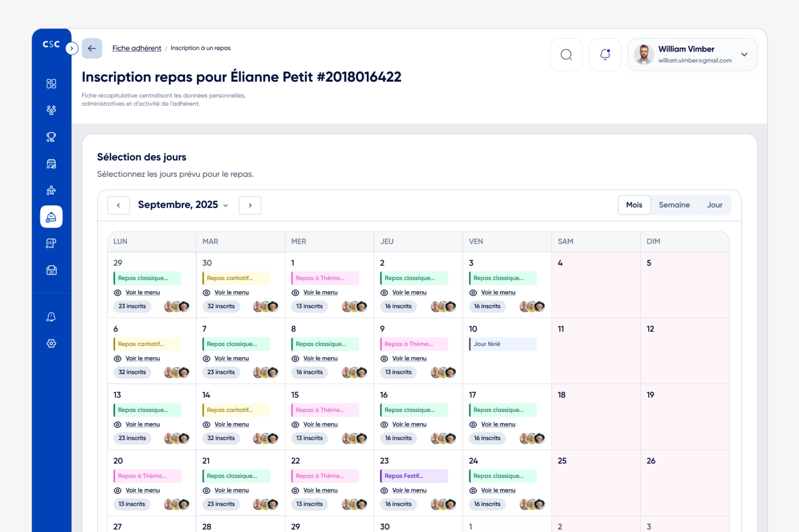This screenshot has width=799, height=532.
Task: Click the attendee avatars on day 22
Action: [354, 504]
